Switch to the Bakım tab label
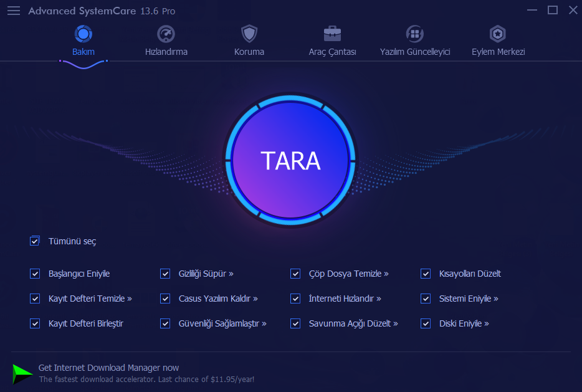The width and height of the screenshot is (582, 392). pos(83,52)
